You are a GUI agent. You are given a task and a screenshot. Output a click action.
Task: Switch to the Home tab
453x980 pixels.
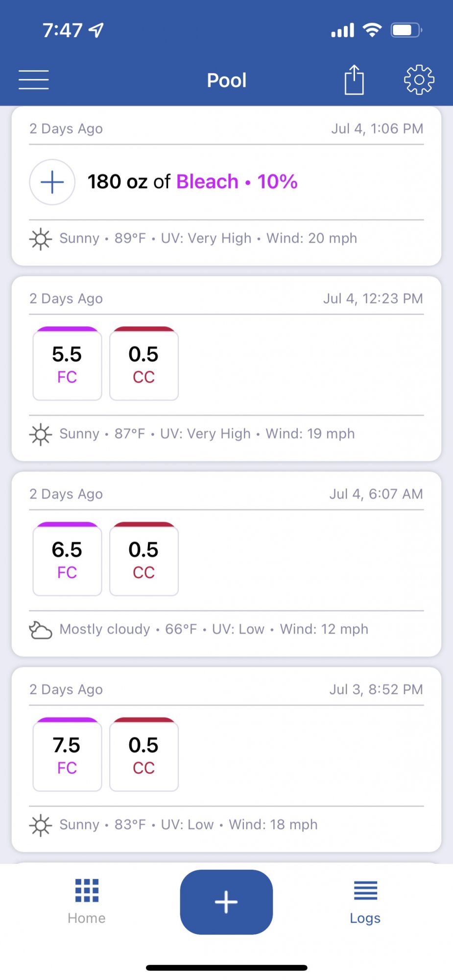pos(87,902)
